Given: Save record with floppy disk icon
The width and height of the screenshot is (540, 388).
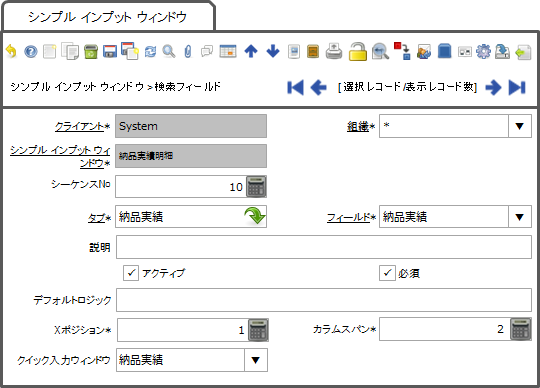Looking at the screenshot, I should pos(110,51).
